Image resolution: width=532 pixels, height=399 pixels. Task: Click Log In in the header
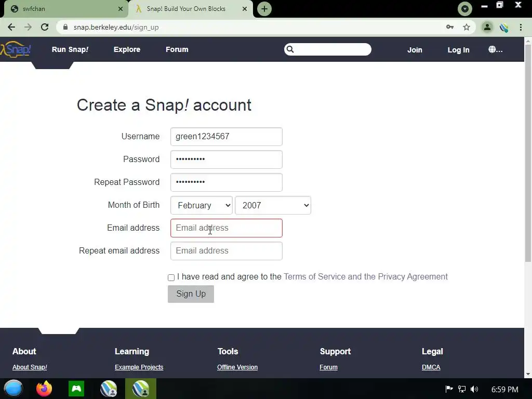(x=458, y=50)
